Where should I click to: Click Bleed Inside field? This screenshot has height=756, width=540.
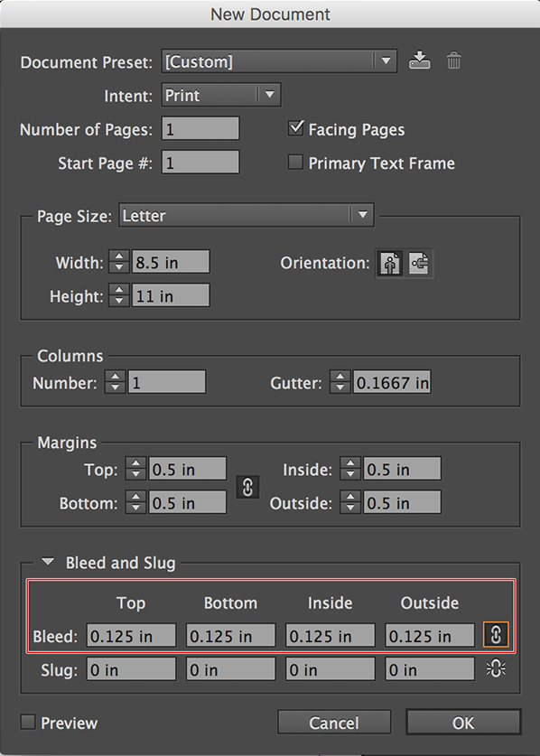coord(331,635)
